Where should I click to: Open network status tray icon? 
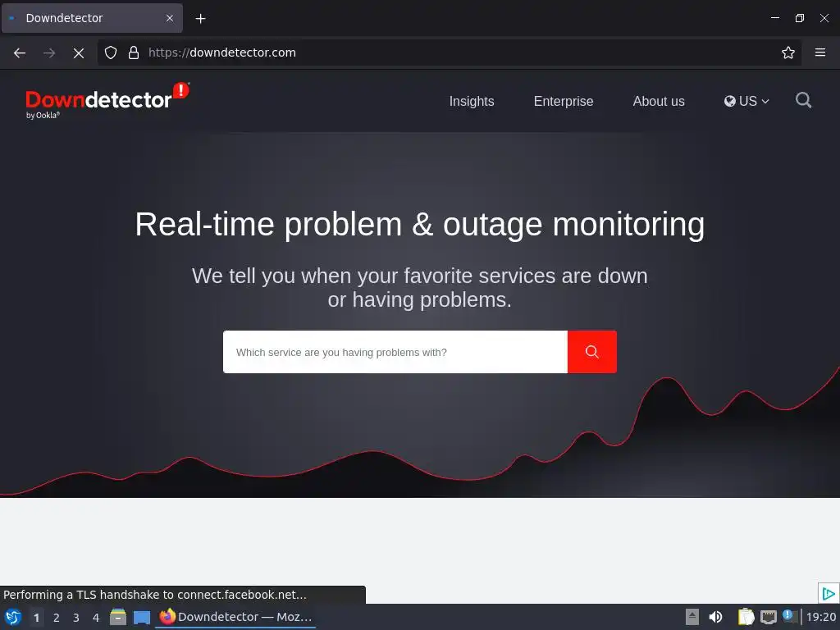pos(768,617)
